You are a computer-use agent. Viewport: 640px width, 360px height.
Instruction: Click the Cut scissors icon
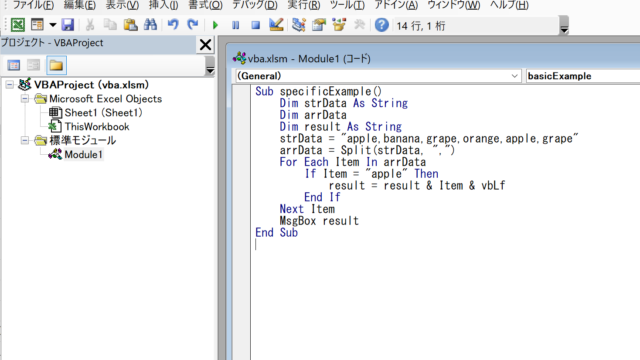pos(90,25)
